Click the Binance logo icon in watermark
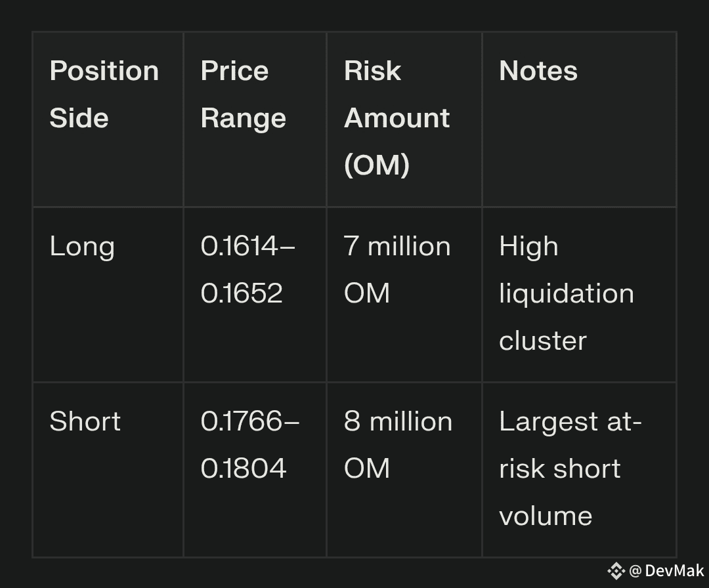 pos(616,571)
